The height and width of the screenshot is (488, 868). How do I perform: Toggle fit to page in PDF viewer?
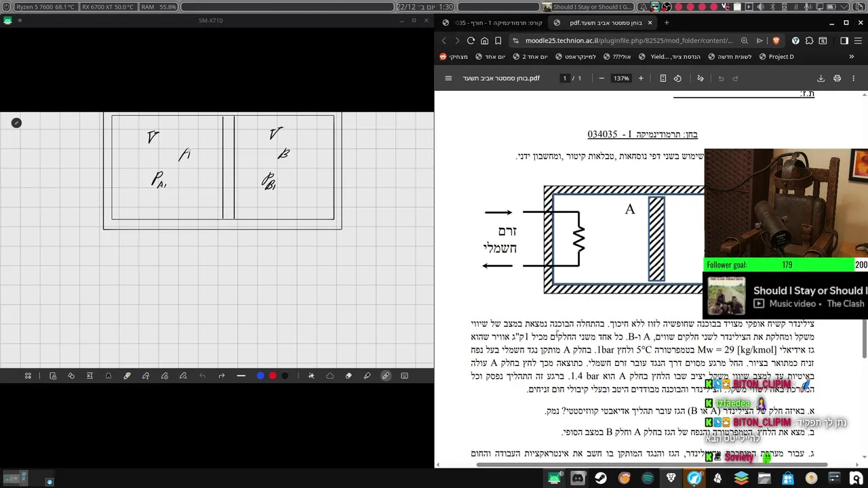coord(663,79)
